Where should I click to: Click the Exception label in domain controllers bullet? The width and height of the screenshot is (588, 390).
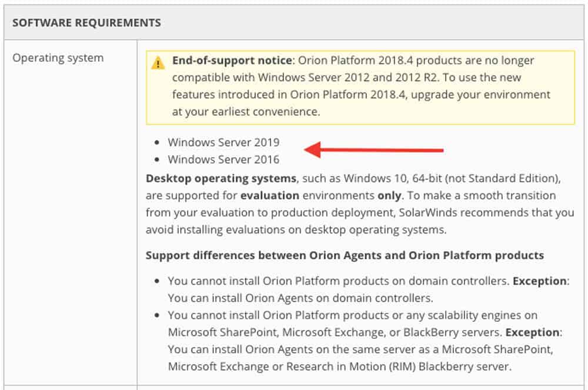point(539,281)
